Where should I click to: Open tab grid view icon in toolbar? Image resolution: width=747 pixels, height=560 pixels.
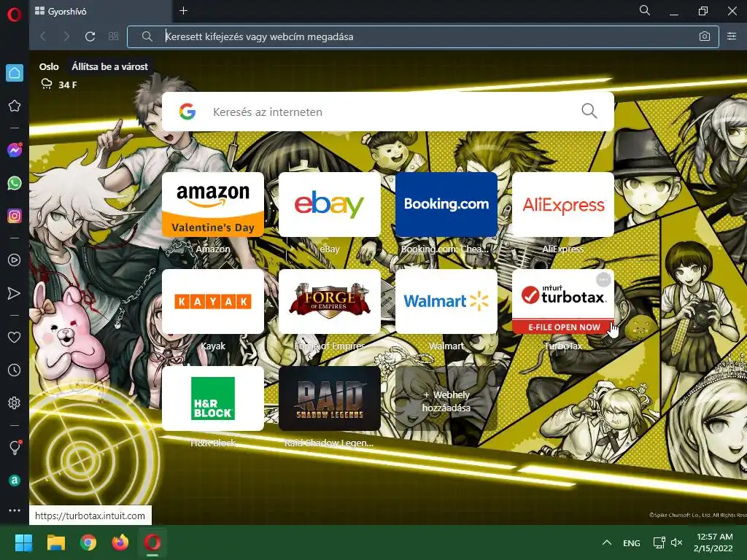coord(113,36)
